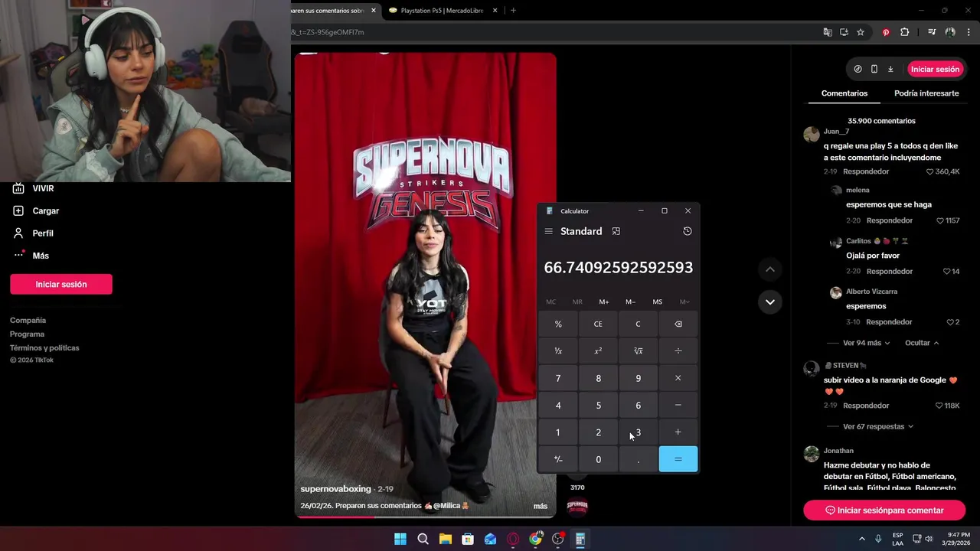980x551 pixels.
Task: Switch to the Podría interesarte tab
Action: [x=926, y=93]
